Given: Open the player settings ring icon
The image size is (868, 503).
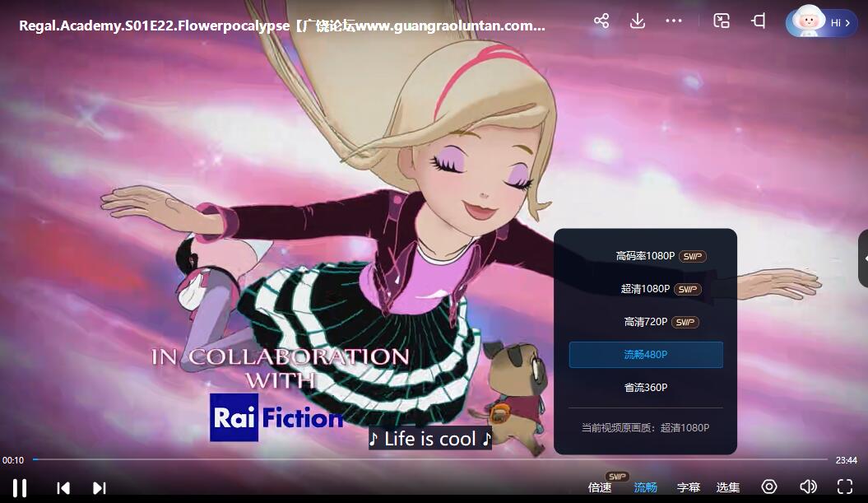Looking at the screenshot, I should pos(769,487).
